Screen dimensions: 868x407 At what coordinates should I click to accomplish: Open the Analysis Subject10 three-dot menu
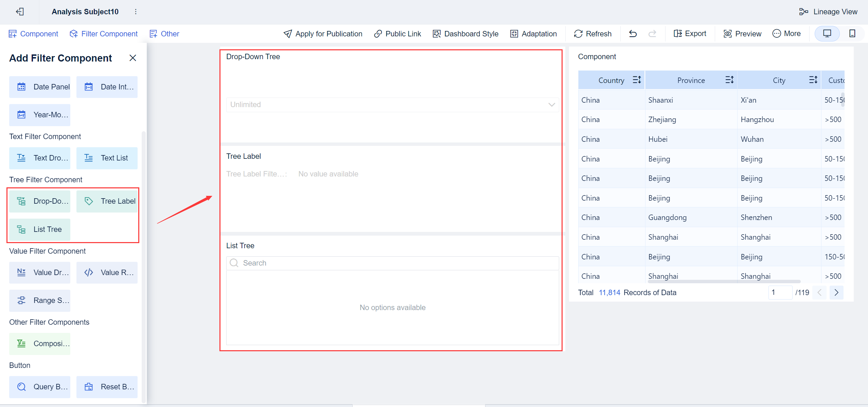point(136,12)
